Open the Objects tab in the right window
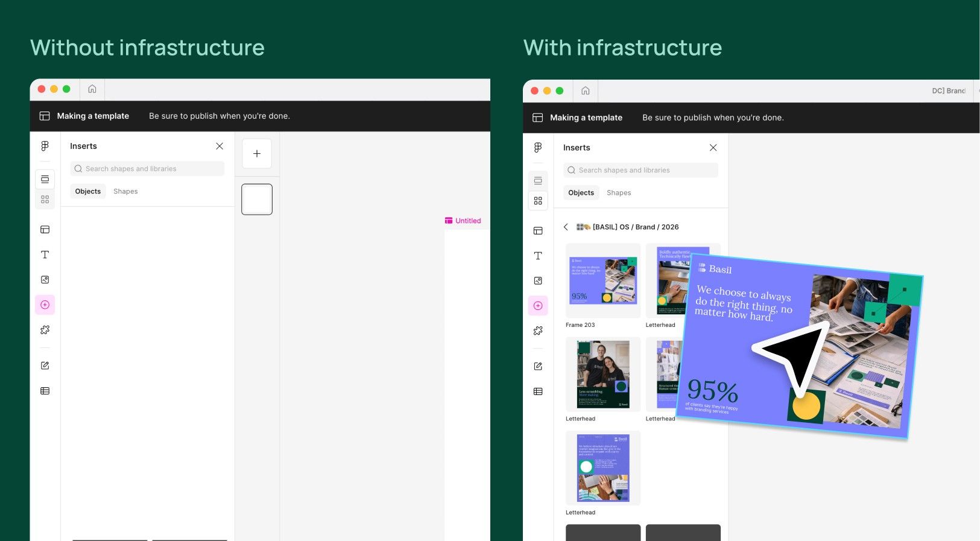This screenshot has height=541, width=980. click(581, 192)
